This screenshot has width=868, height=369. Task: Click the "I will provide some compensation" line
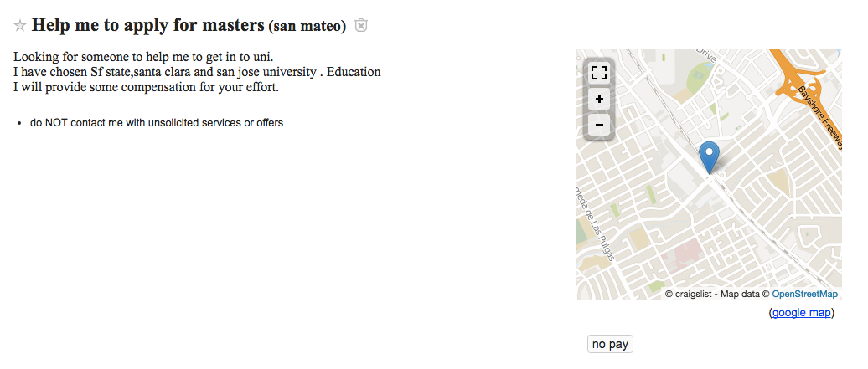(x=146, y=87)
